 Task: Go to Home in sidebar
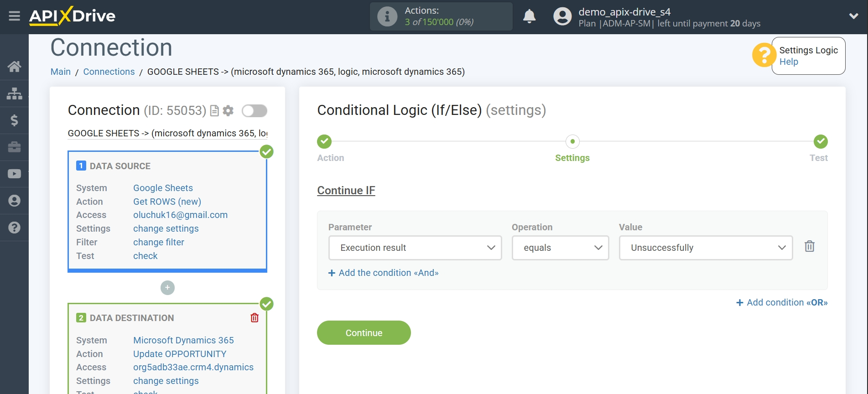click(14, 67)
